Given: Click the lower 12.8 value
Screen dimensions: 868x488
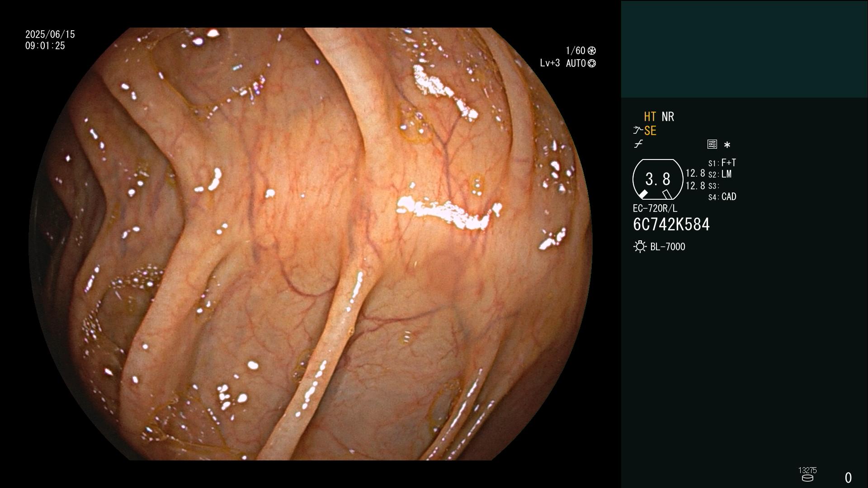Looking at the screenshot, I should [x=695, y=186].
